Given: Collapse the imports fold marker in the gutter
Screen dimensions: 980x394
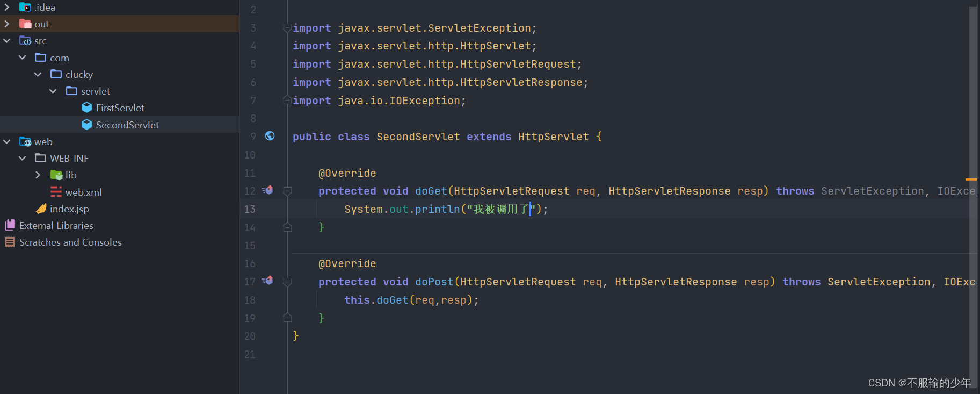Looking at the screenshot, I should (287, 28).
